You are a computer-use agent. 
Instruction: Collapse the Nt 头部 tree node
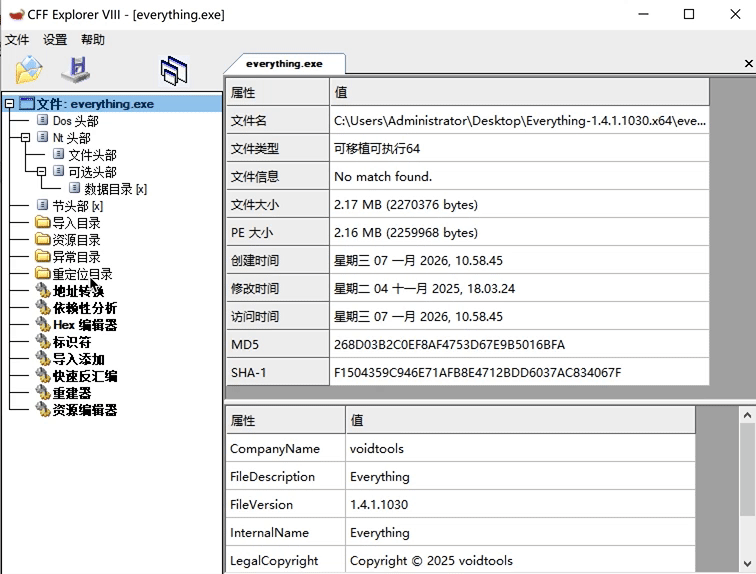[26, 138]
